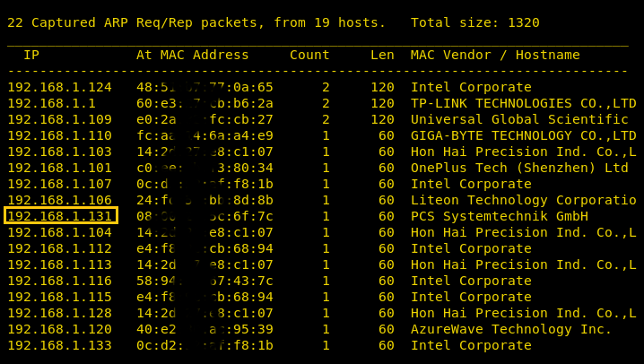
Task: Click the 'MAC Vendor / Hostname' column header
Action: [x=495, y=55]
